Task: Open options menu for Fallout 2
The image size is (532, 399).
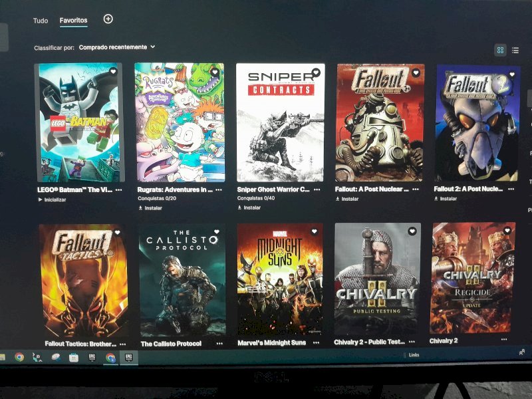Action: point(511,189)
